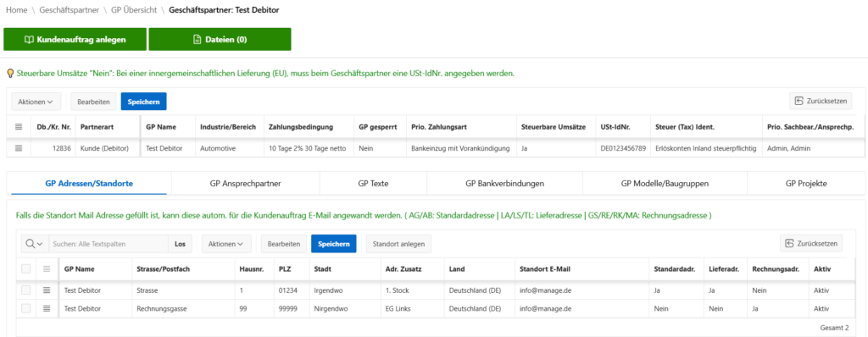
Task: Select the '1. Stock' address addition cell
Action: click(x=412, y=290)
